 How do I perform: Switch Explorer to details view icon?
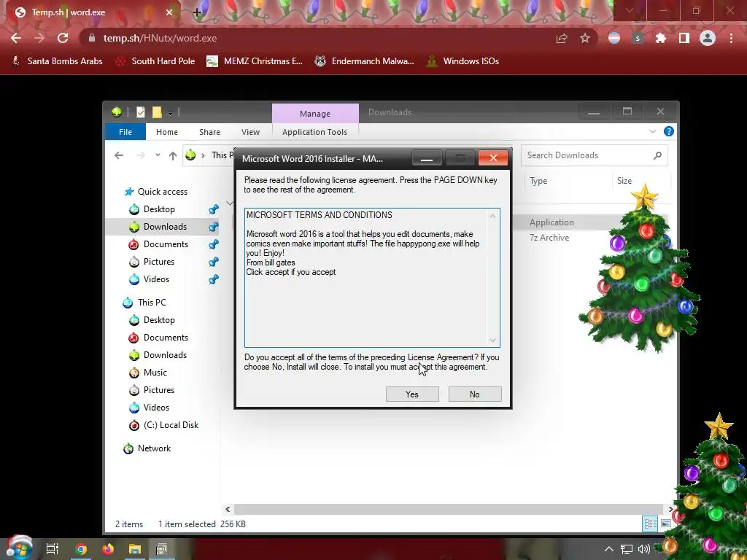point(650,524)
